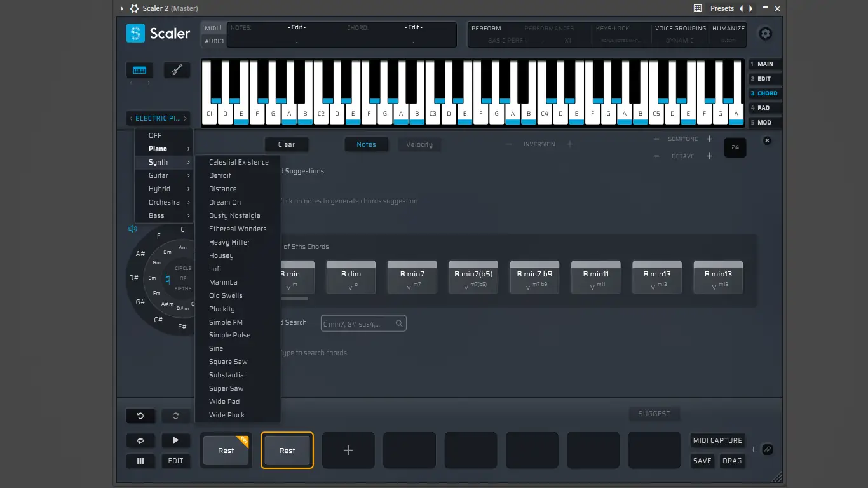
Task: Click the Clear button
Action: 287,144
